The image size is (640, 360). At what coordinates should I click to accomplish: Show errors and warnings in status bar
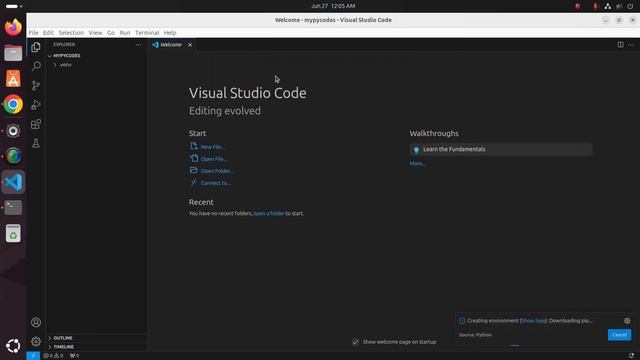coord(53,356)
